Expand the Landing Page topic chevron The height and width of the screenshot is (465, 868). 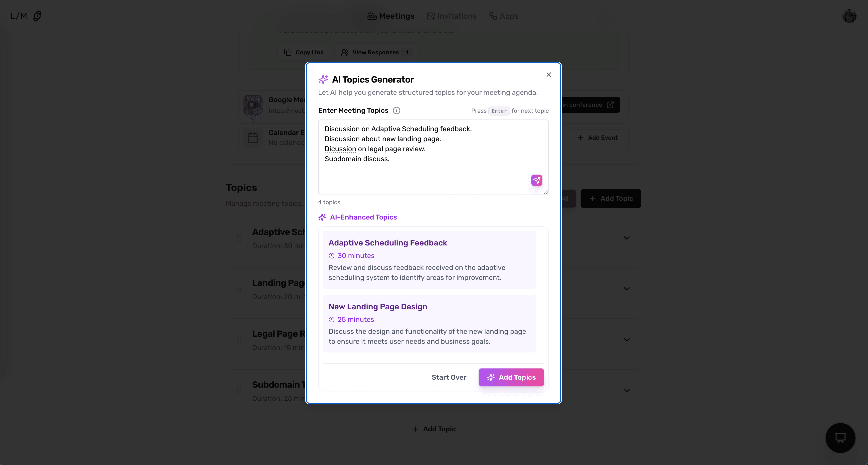[627, 289]
